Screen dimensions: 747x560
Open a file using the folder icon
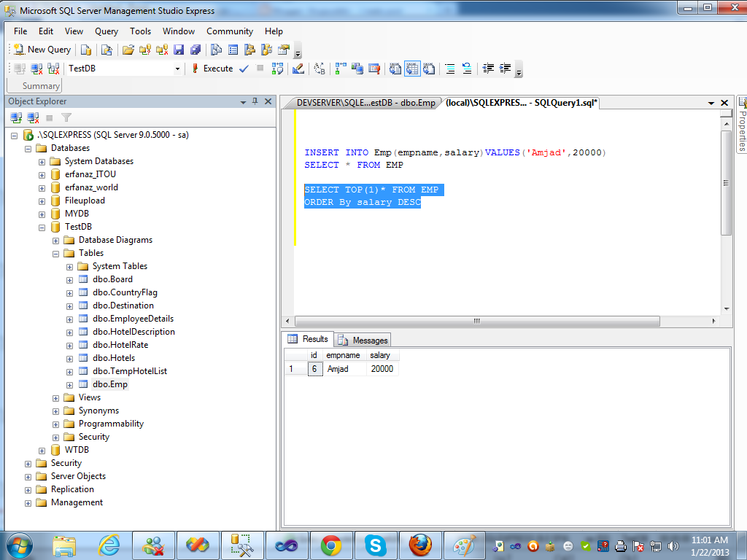click(x=128, y=50)
